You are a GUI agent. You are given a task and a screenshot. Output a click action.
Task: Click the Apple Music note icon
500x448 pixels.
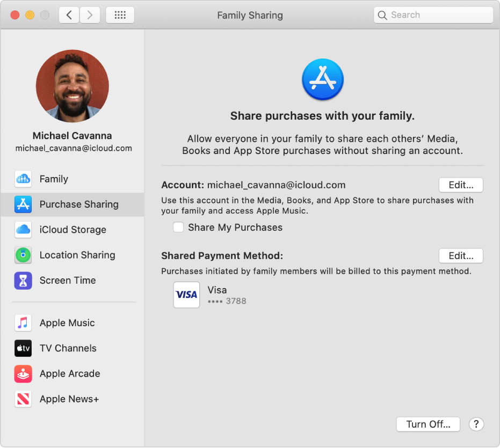pyautogui.click(x=23, y=323)
